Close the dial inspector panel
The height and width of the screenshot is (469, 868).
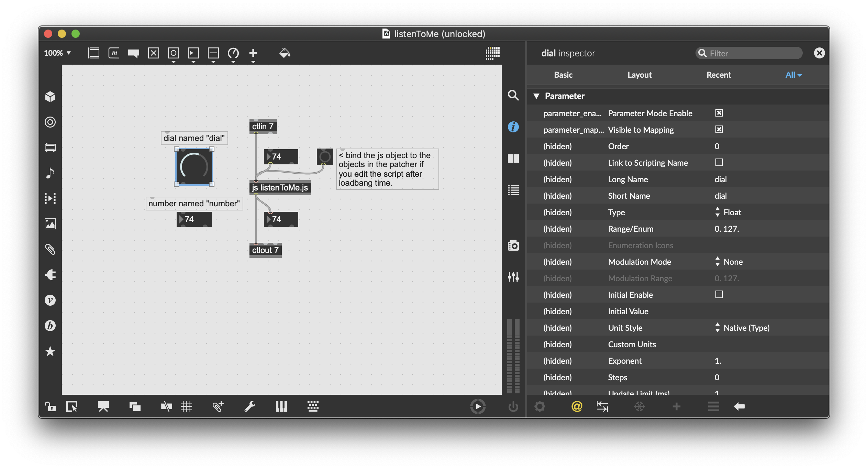[x=819, y=53]
